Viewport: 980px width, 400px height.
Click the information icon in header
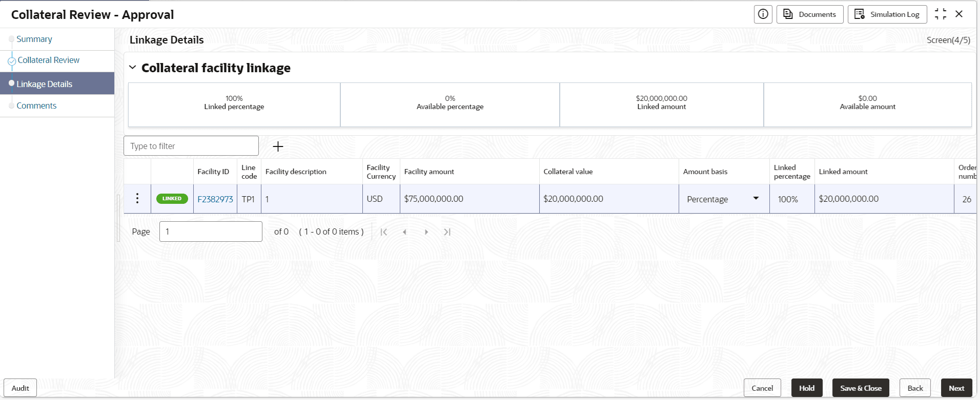click(763, 14)
